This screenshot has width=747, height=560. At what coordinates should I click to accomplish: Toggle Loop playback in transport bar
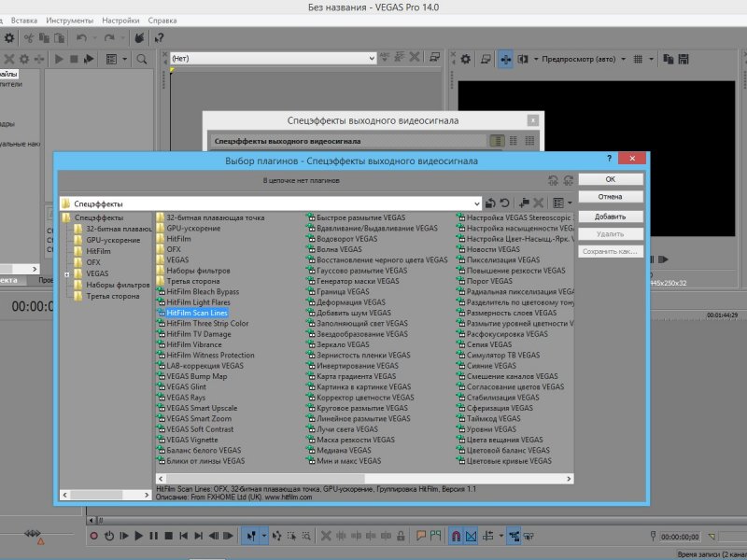(x=109, y=536)
